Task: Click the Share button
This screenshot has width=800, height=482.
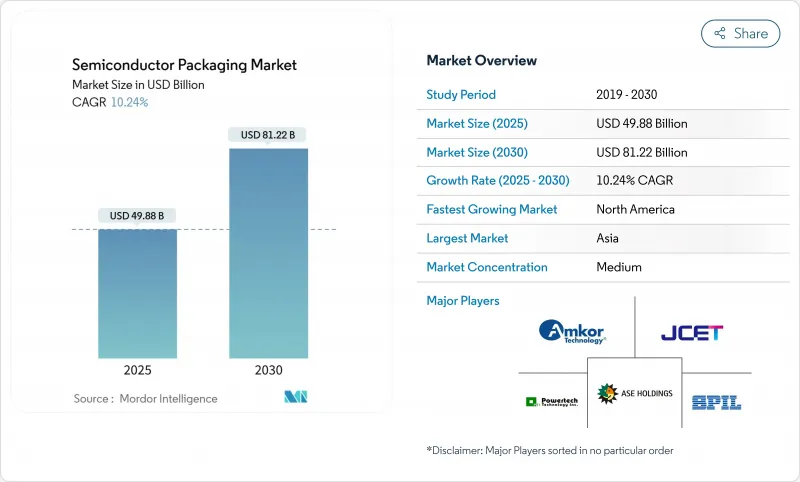Action: tap(740, 33)
